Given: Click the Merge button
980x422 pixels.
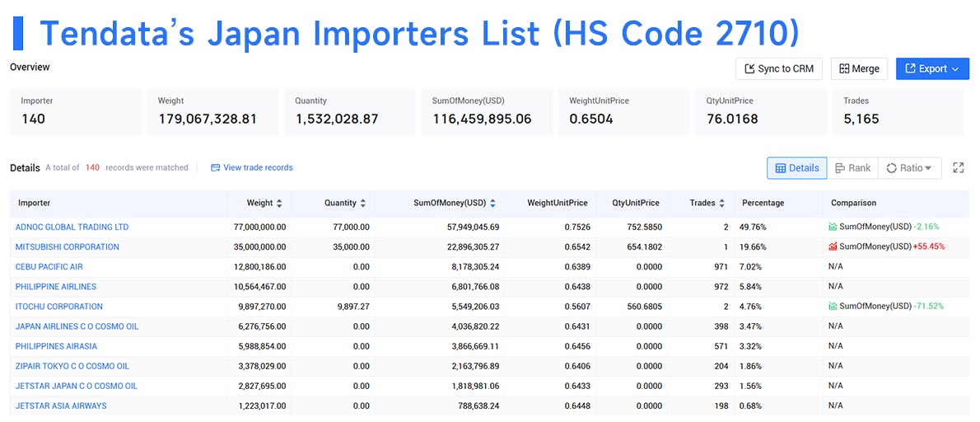Looking at the screenshot, I should (859, 68).
